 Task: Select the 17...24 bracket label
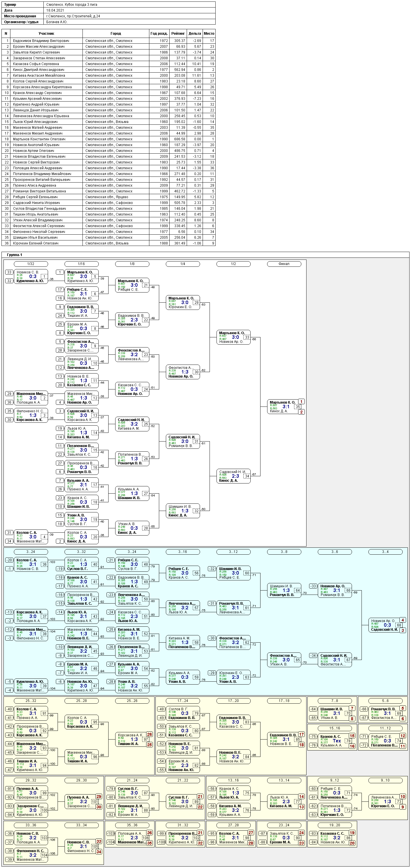182,701
